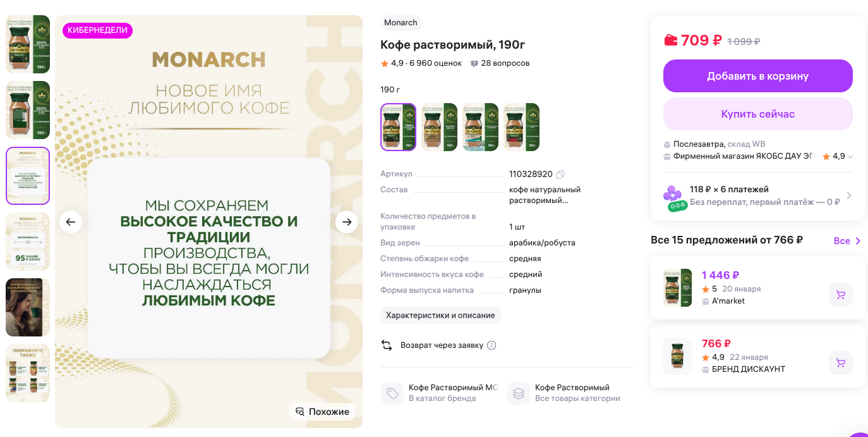This screenshot has width=868, height=437.
Task: Click Похожие similar items button
Action: point(322,412)
